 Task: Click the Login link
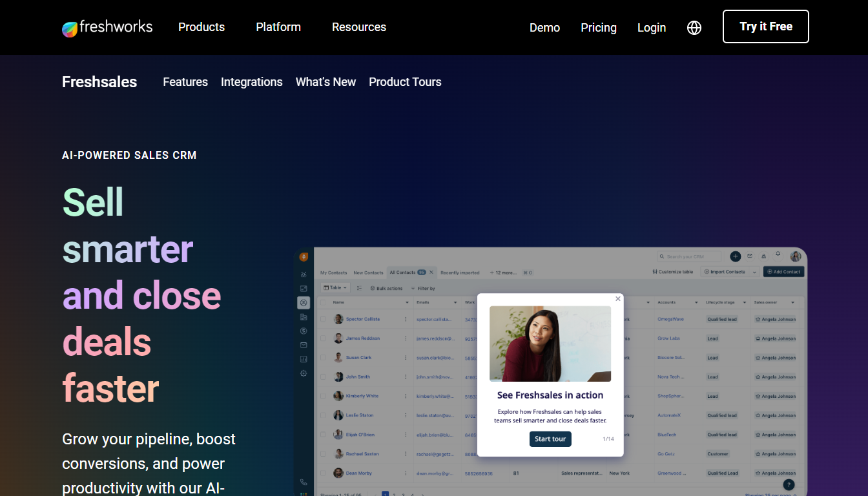[x=652, y=28]
